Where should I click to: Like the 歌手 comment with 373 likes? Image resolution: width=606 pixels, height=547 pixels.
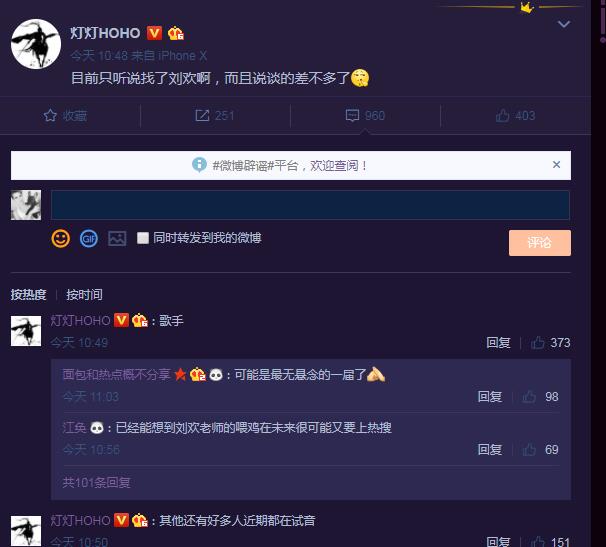[538, 343]
